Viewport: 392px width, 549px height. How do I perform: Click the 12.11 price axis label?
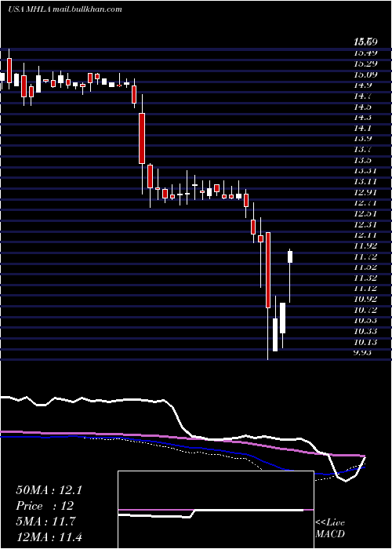[365, 235]
